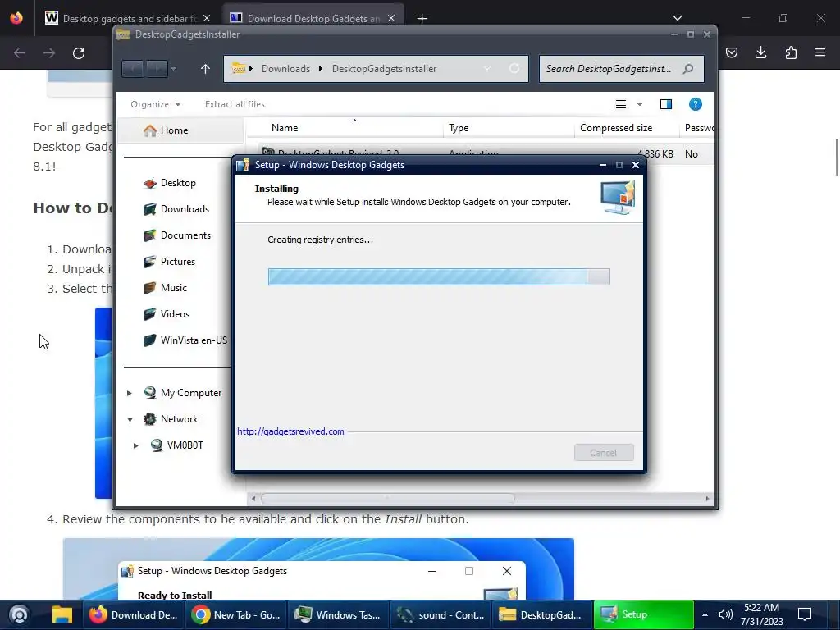The width and height of the screenshot is (840, 630).
Task: Focus the Search DesktopGadgetsInst field
Action: 622,69
